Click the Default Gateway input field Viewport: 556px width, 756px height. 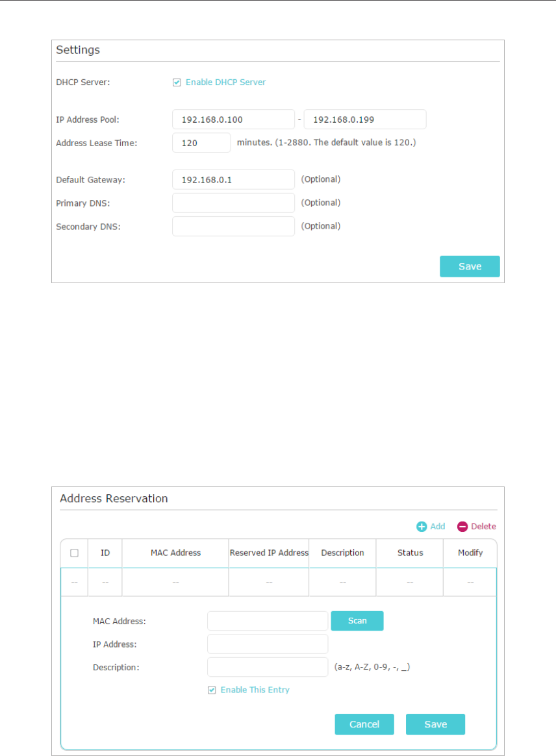(x=233, y=179)
